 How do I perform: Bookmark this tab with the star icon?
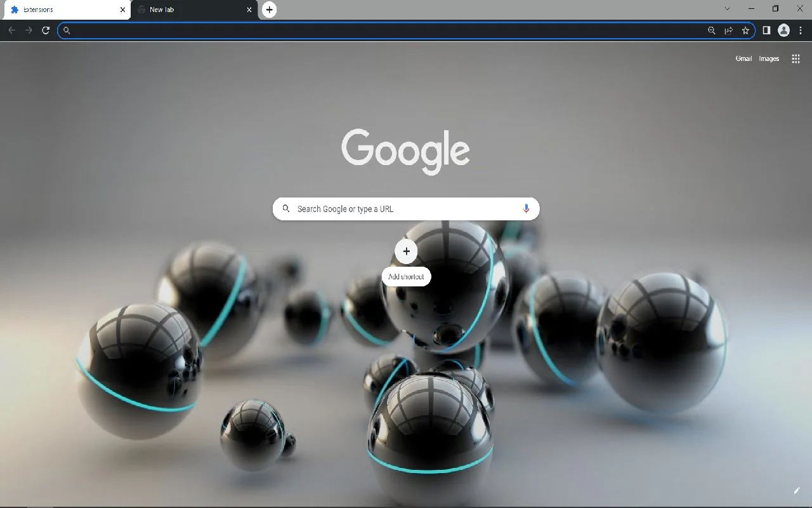(745, 30)
